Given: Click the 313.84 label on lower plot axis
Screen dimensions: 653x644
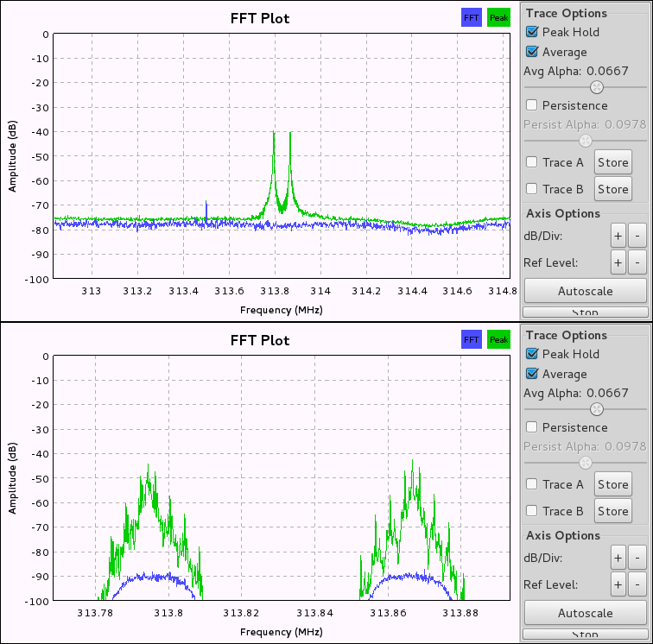Looking at the screenshot, I should click(314, 613).
